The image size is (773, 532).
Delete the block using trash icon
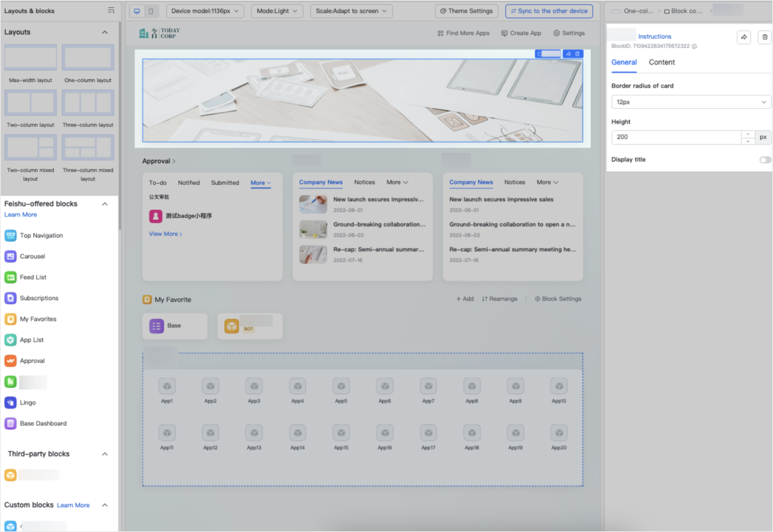[764, 38]
